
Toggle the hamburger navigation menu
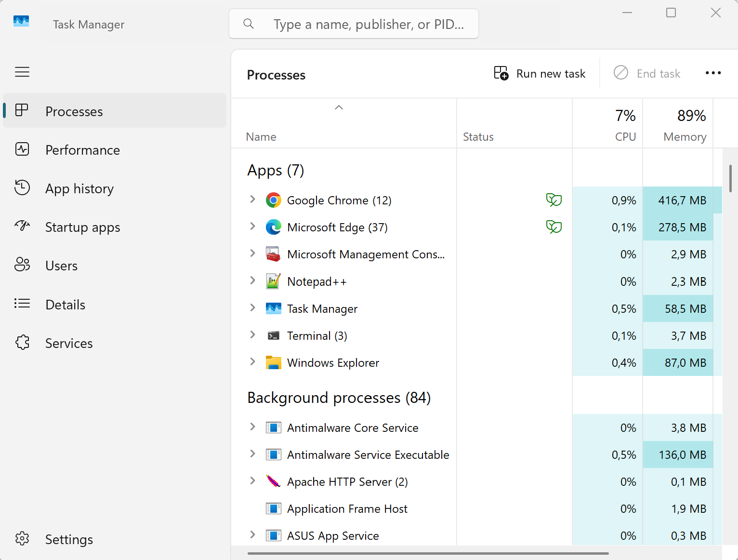22,72
